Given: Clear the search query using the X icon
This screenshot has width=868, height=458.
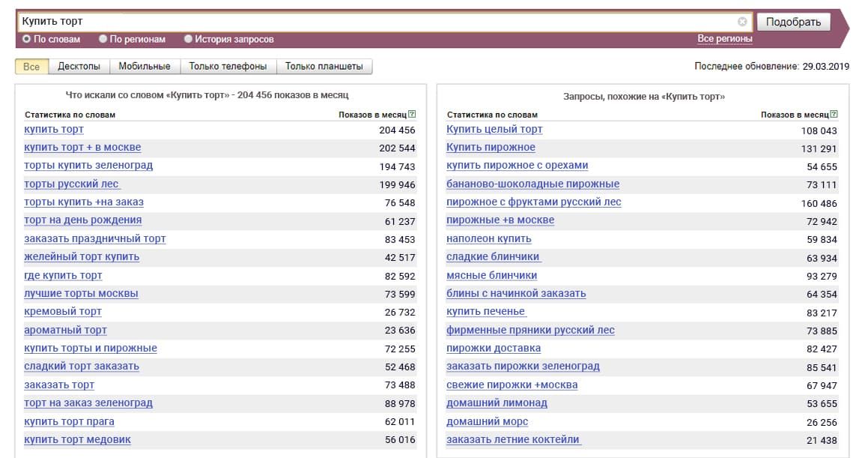Looking at the screenshot, I should [x=741, y=21].
